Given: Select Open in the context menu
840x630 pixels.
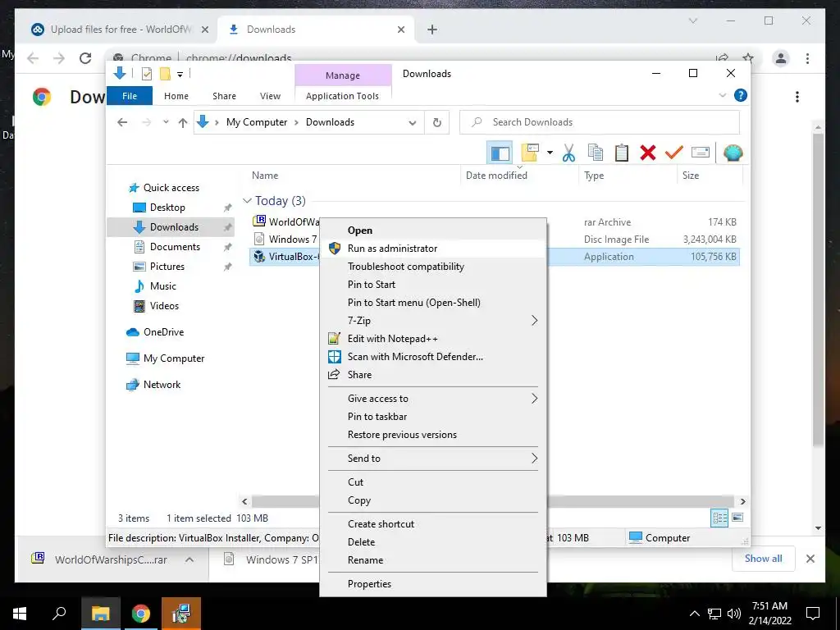Looking at the screenshot, I should point(433,231).
